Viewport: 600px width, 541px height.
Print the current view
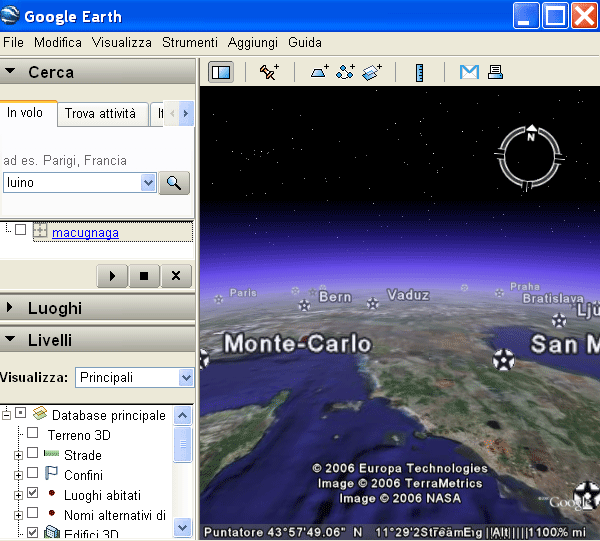coord(495,72)
